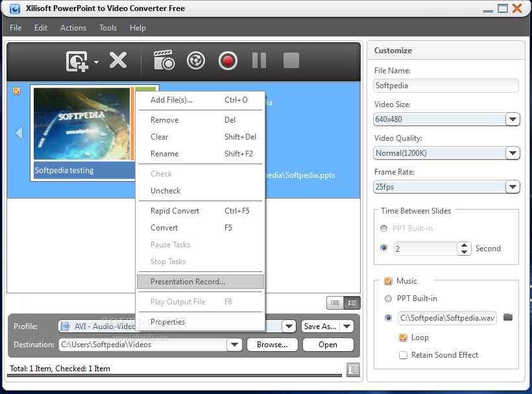
Task: Click the 'Softpedia testing' slide caption
Action: pos(64,170)
